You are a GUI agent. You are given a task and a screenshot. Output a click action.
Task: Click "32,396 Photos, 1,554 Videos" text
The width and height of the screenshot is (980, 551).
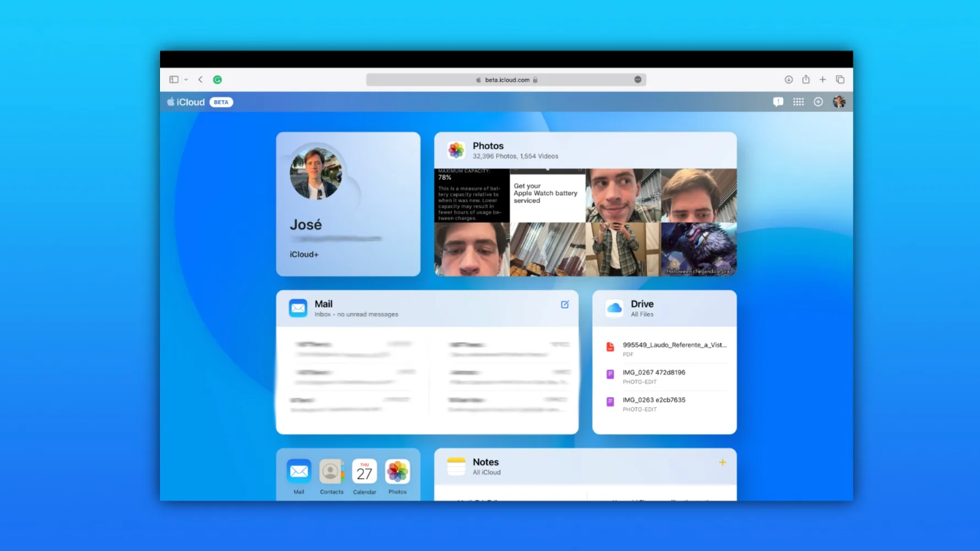tap(516, 156)
